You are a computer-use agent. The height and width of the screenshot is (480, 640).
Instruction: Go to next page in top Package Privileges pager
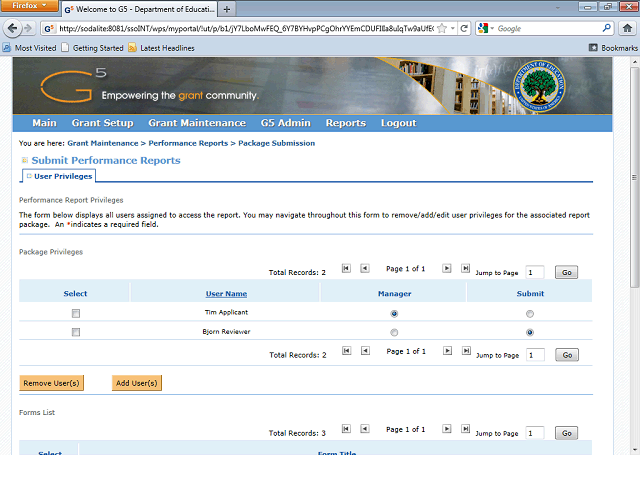pos(447,268)
